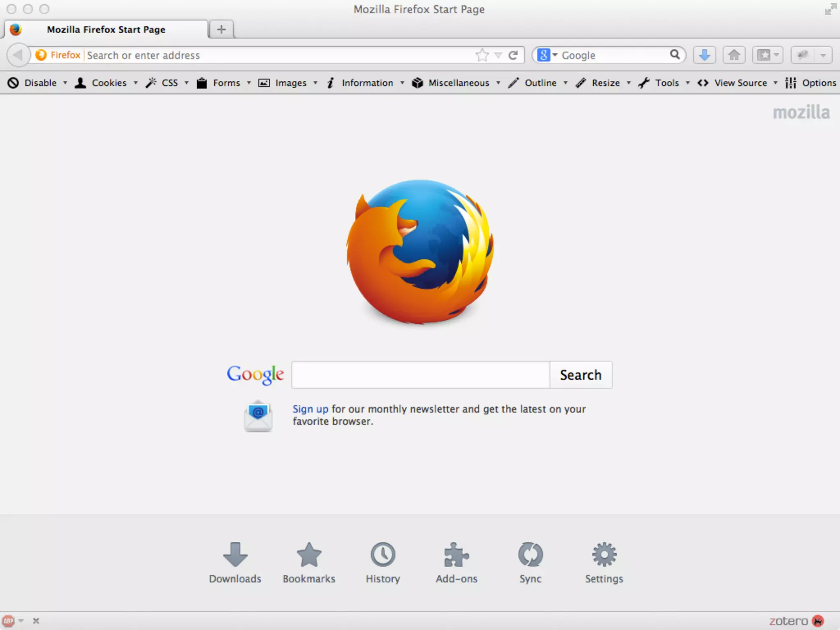840x630 pixels.
Task: Open a new tab with plus button
Action: (x=221, y=30)
